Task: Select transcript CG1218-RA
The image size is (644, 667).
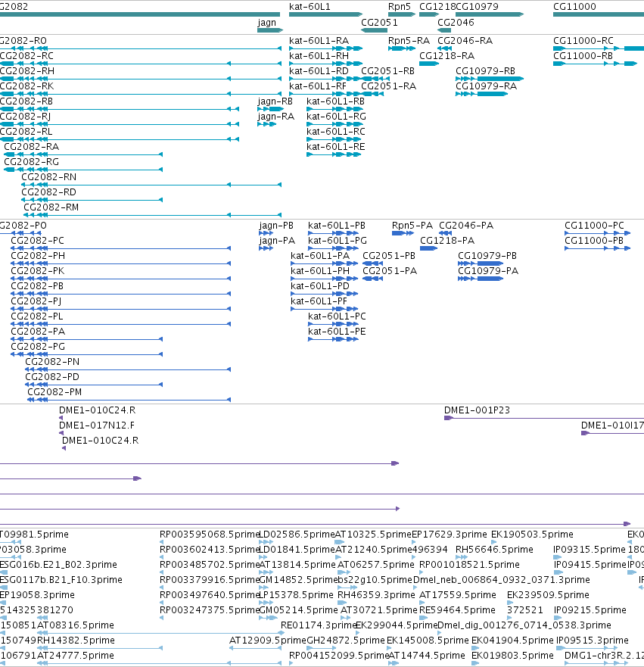Action: coord(446,56)
